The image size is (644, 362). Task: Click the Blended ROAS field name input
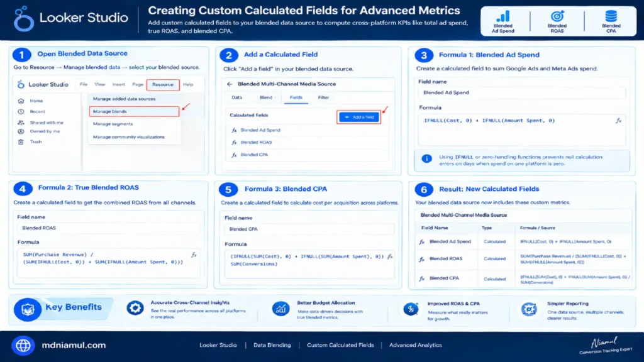pos(108,228)
